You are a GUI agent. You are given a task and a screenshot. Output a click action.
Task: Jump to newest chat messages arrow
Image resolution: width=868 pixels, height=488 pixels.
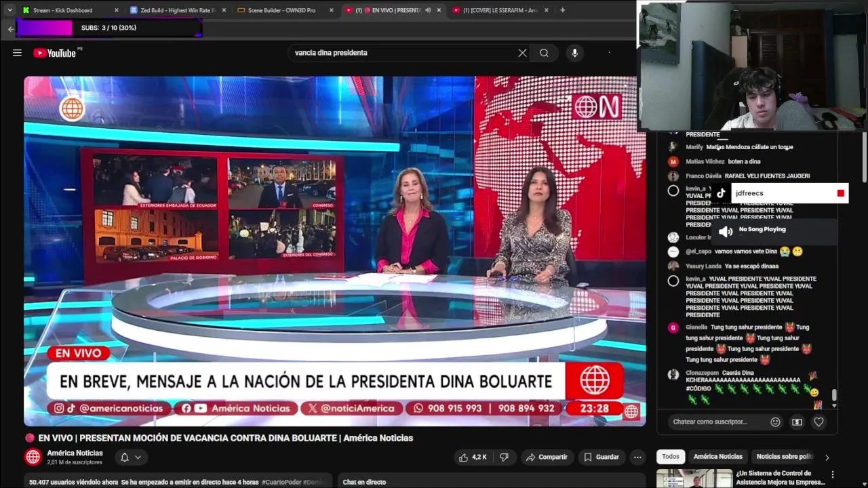click(x=834, y=405)
